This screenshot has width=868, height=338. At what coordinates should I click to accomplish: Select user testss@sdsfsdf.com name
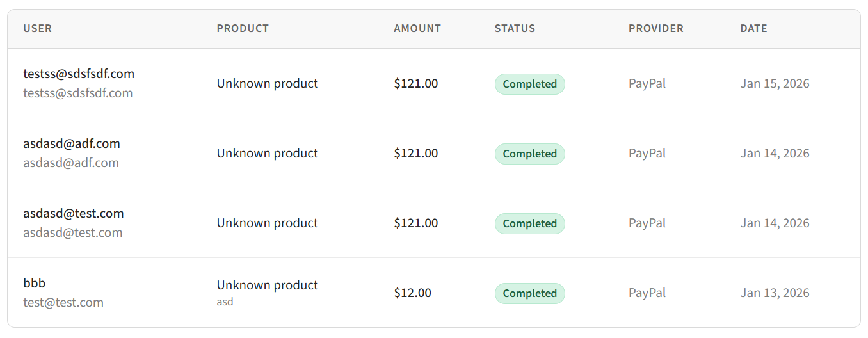[79, 74]
